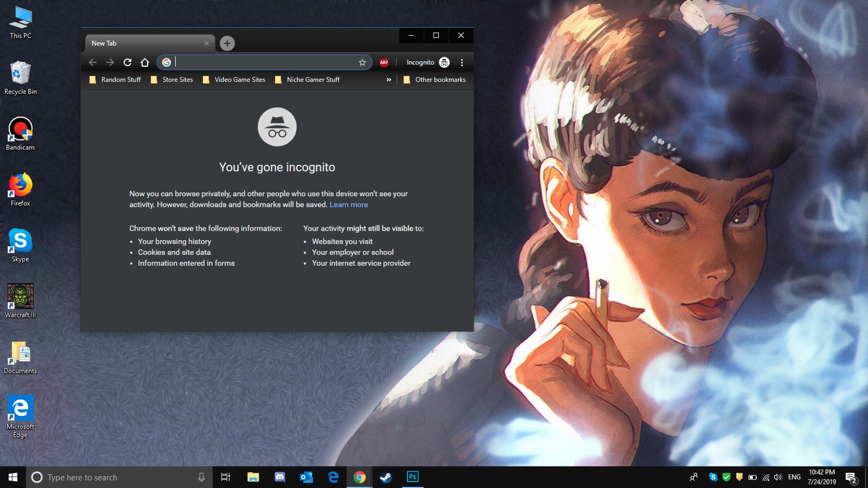This screenshot has width=868, height=488.
Task: Open the Windows Start menu
Action: [x=13, y=477]
